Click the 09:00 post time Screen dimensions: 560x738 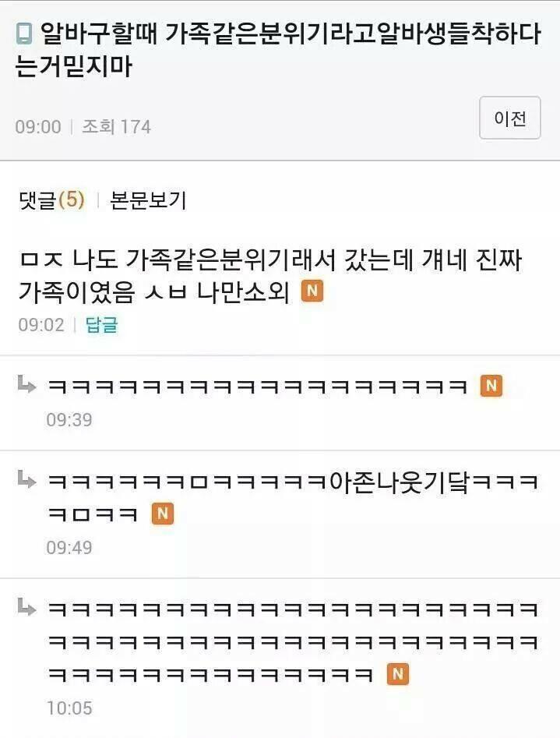coord(38,126)
